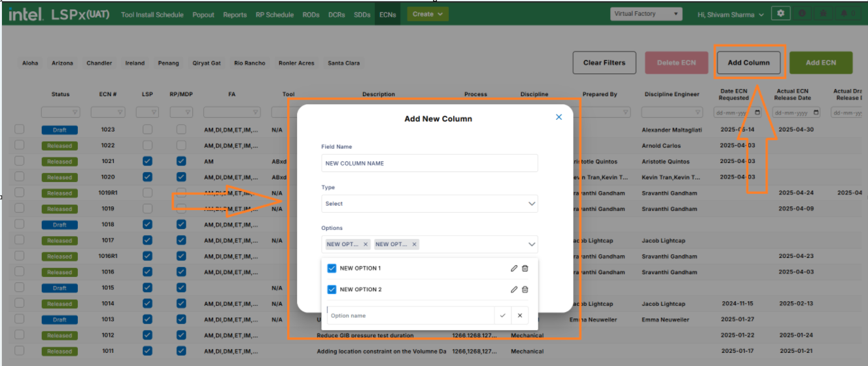Click the info icon in header
The width and height of the screenshot is (868, 366).
pos(802,14)
